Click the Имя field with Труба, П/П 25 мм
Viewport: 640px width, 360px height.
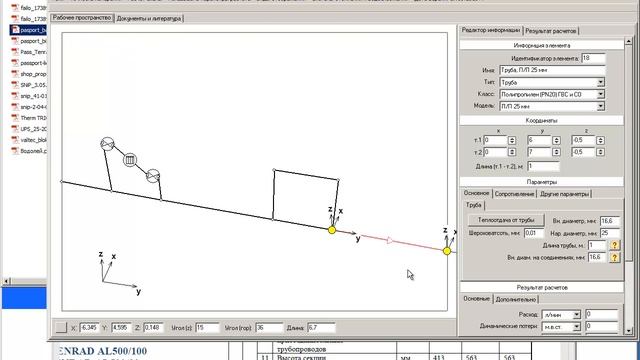(x=552, y=70)
